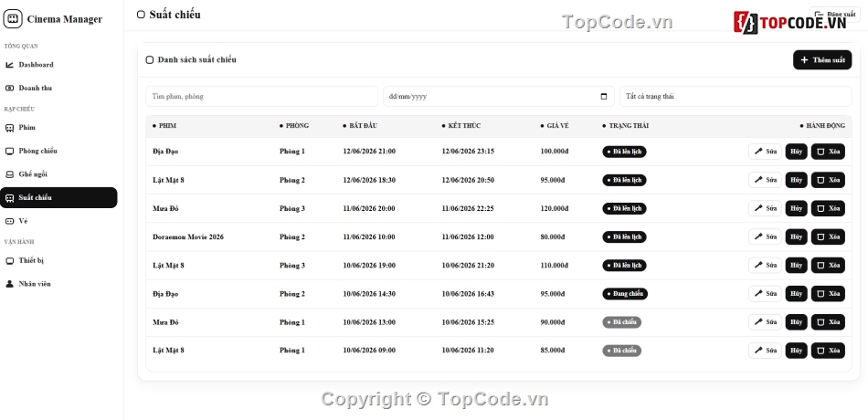Click the Thêm suất button
Screen dimensions: 868x420
click(822, 59)
